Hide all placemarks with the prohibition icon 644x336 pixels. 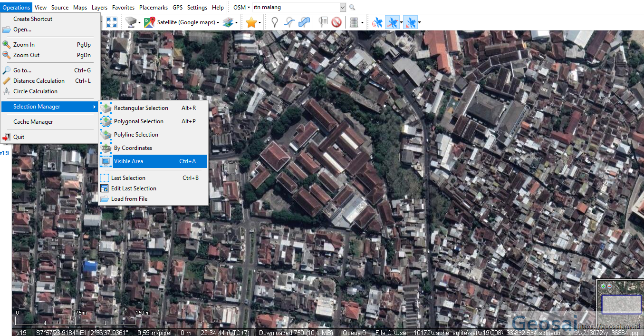[336, 22]
